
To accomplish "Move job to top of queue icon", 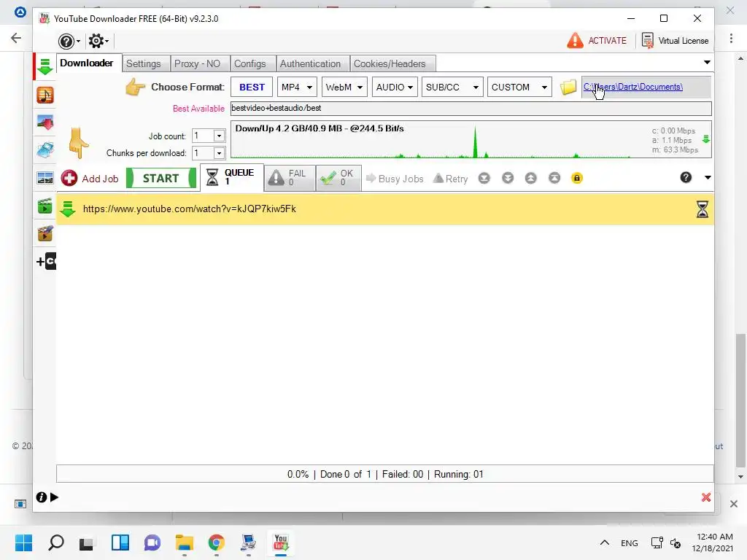I will 554,178.
